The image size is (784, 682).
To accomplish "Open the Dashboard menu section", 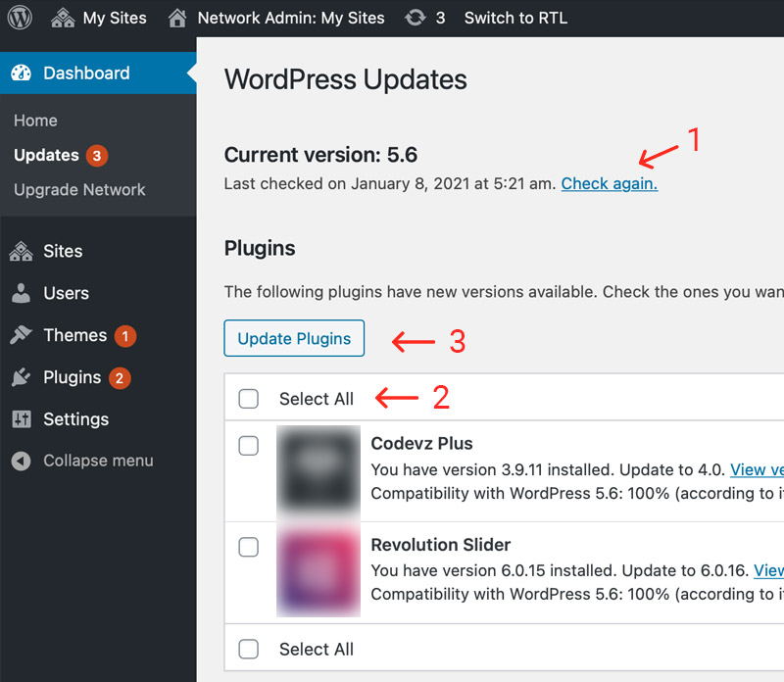I will coord(86,73).
